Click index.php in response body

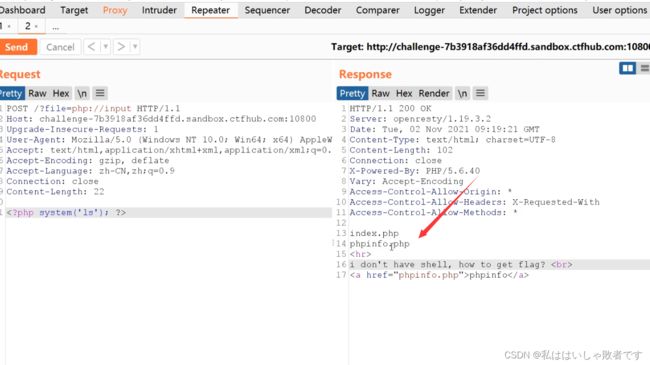coord(374,234)
